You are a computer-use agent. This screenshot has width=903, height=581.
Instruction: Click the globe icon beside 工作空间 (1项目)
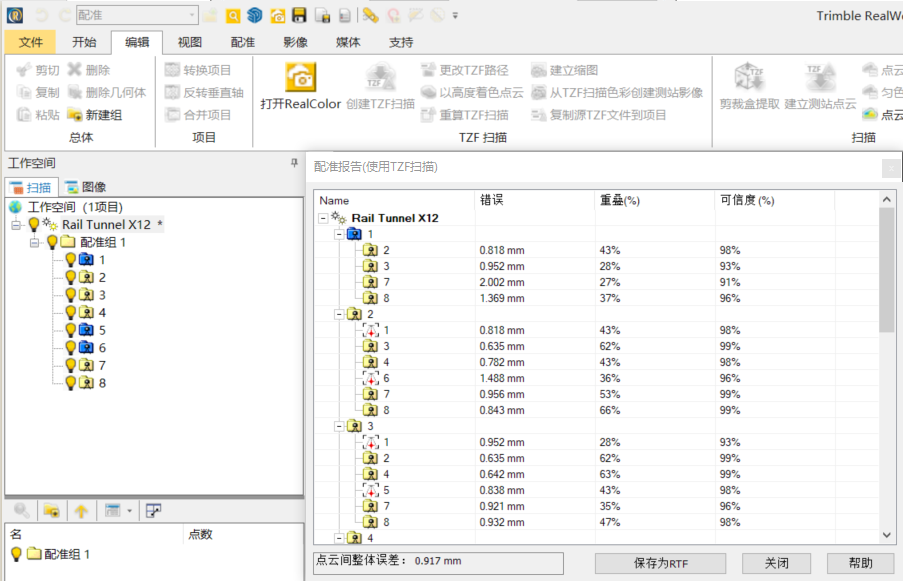point(16,207)
